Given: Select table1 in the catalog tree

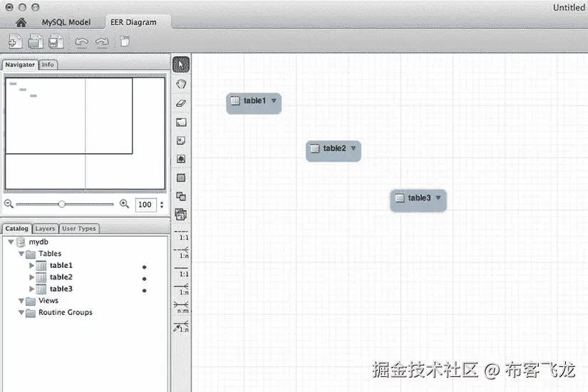Looking at the screenshot, I should click(x=61, y=266).
